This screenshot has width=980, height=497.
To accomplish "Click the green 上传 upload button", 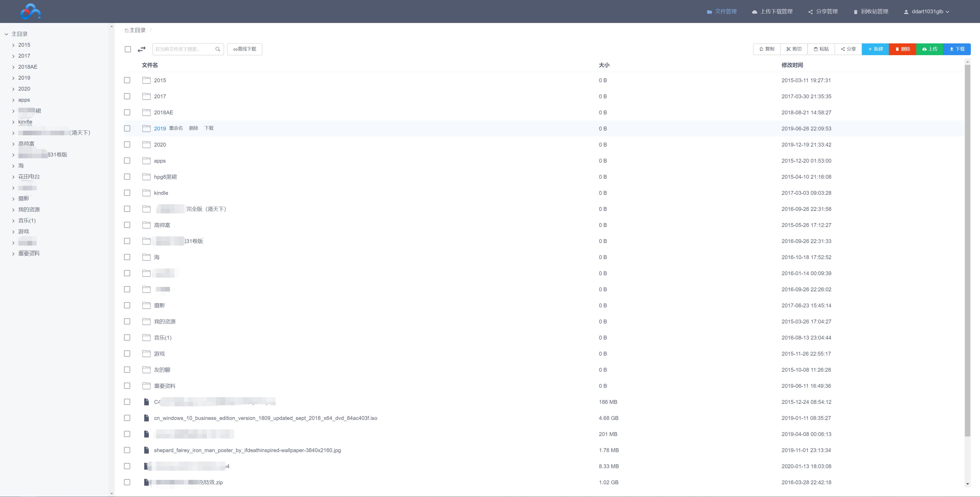I will tap(929, 49).
